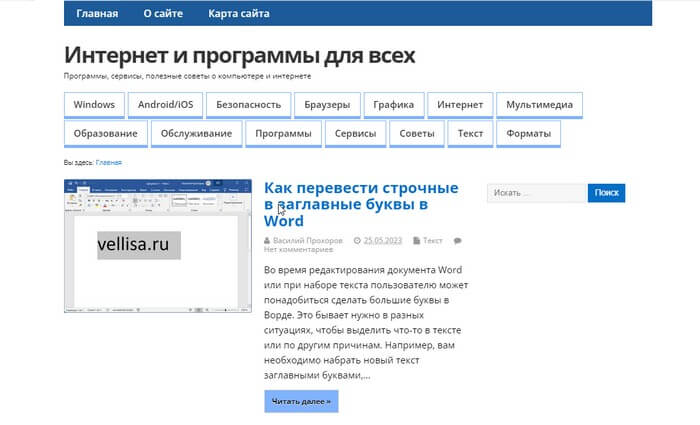Click the Читать далее button
This screenshot has width=700, height=425.
point(301,401)
